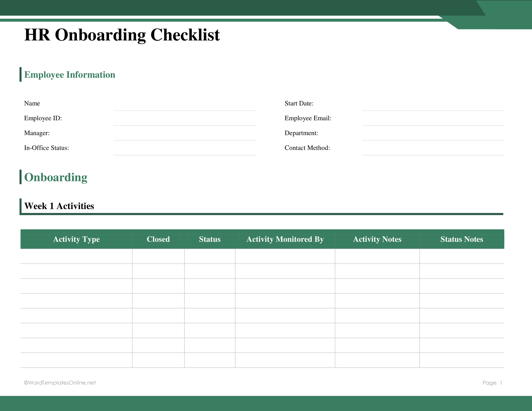Screen dimensions: 532x411
Task: Click the Employee Email input line
Action: coord(433,118)
